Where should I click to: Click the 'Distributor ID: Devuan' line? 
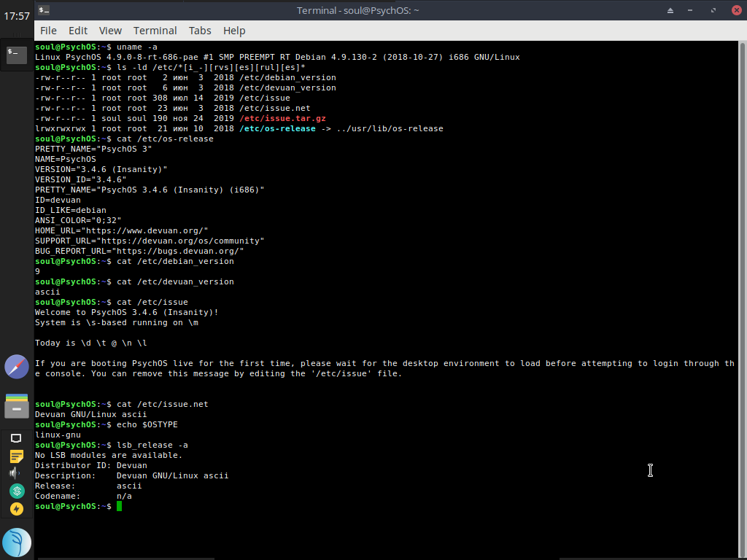click(91, 465)
